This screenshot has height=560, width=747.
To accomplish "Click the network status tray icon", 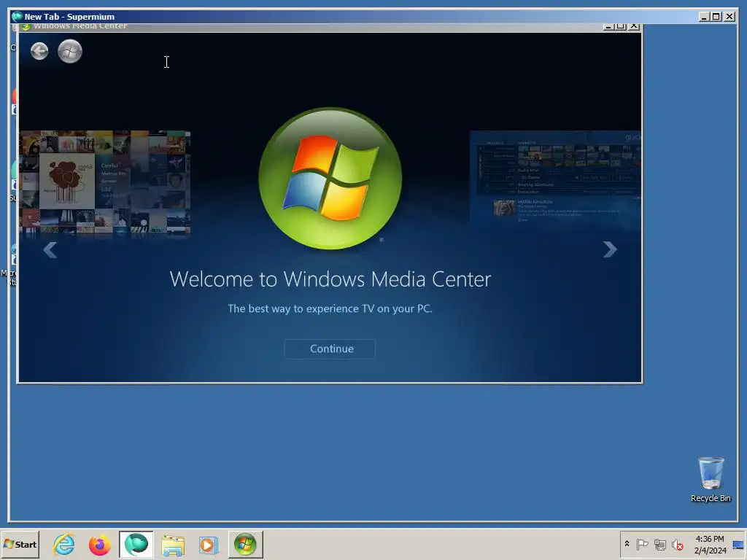I will [659, 544].
